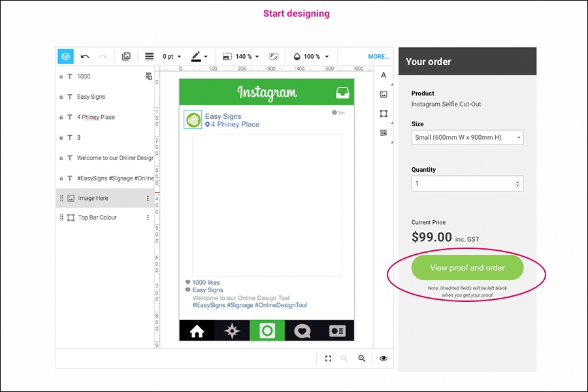
Task: Open the Image Here layer options menu
Action: click(x=148, y=198)
